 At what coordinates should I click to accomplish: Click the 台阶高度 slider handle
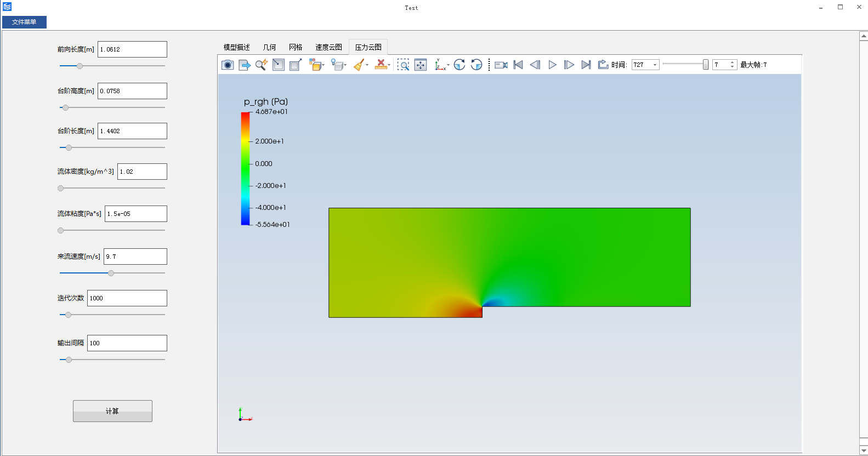click(x=66, y=107)
